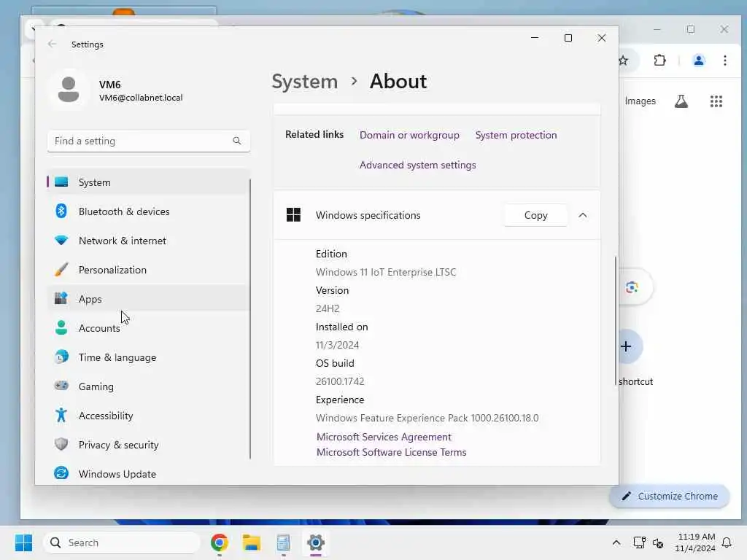The height and width of the screenshot is (560, 747).
Task: Go to System in the breadcrumb
Action: (x=305, y=82)
